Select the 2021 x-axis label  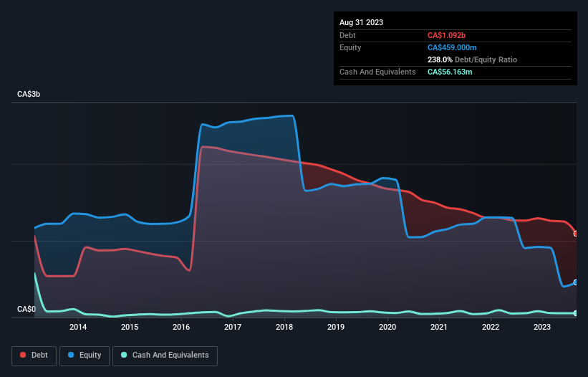point(439,327)
